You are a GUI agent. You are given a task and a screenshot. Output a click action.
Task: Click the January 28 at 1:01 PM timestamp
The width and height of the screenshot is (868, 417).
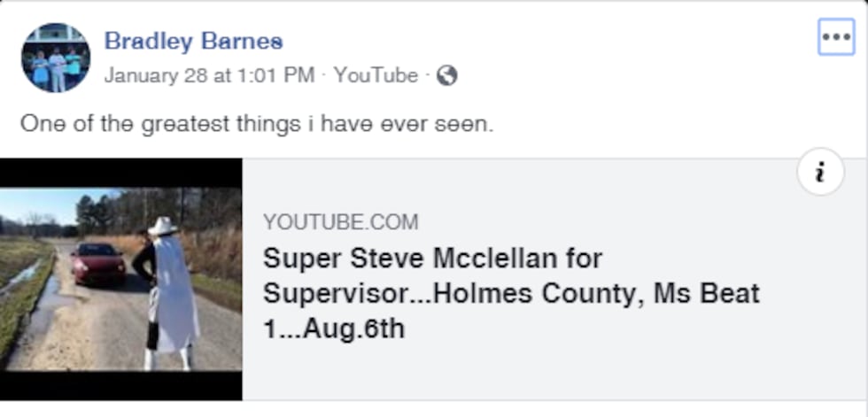tap(209, 76)
